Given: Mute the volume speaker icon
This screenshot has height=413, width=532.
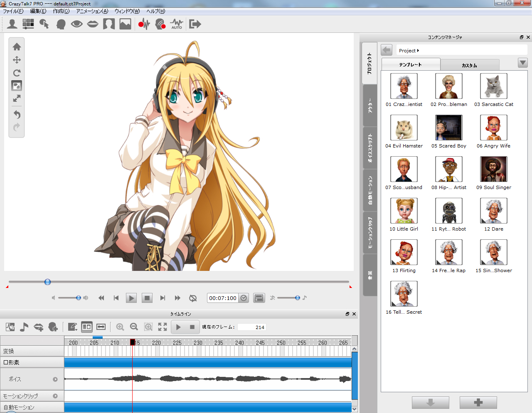Looking at the screenshot, I should [53, 298].
